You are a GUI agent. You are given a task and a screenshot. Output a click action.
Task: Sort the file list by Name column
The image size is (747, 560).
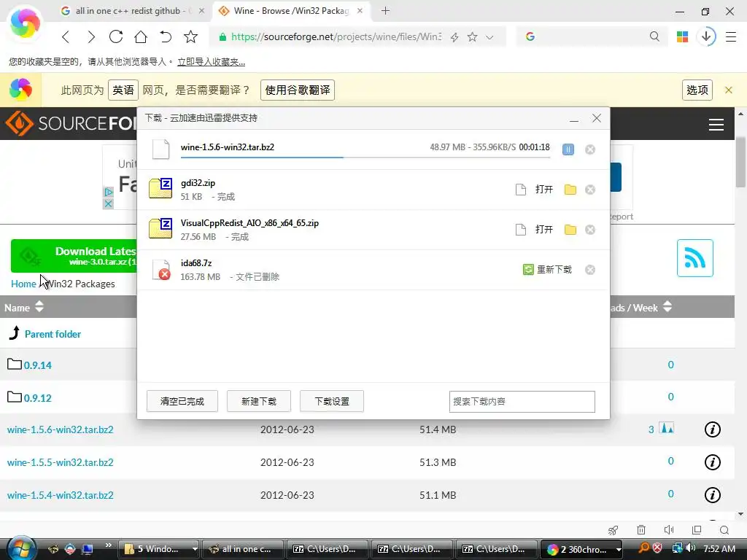click(x=24, y=307)
